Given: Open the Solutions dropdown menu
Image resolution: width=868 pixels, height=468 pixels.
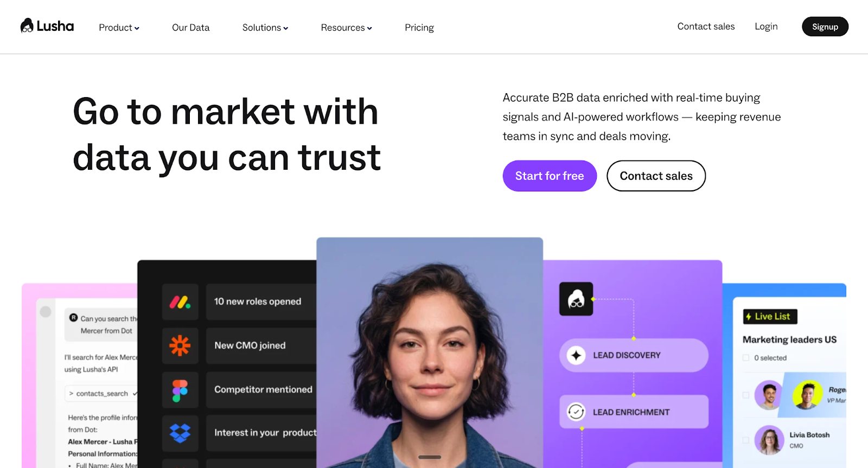Looking at the screenshot, I should tap(265, 28).
